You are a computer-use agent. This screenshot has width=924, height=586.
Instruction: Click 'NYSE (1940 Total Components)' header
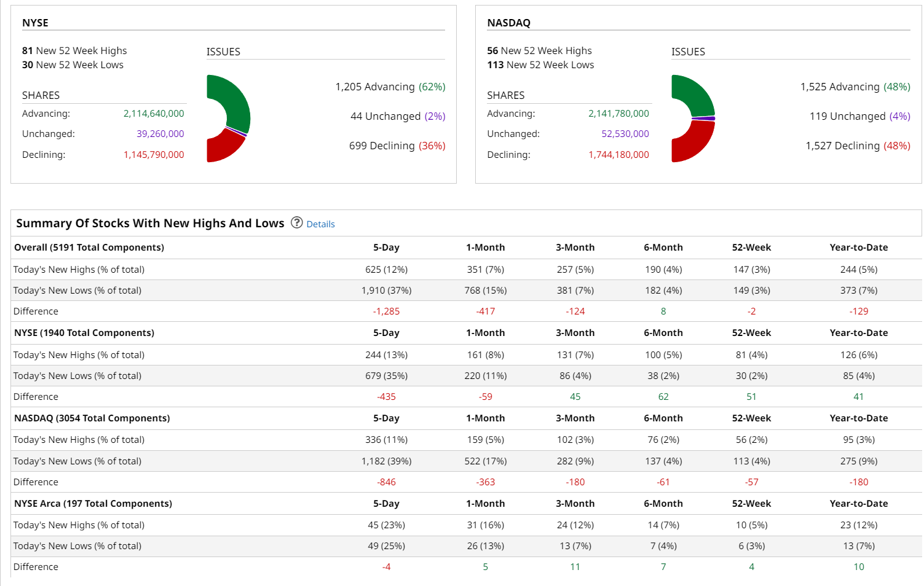(x=84, y=333)
